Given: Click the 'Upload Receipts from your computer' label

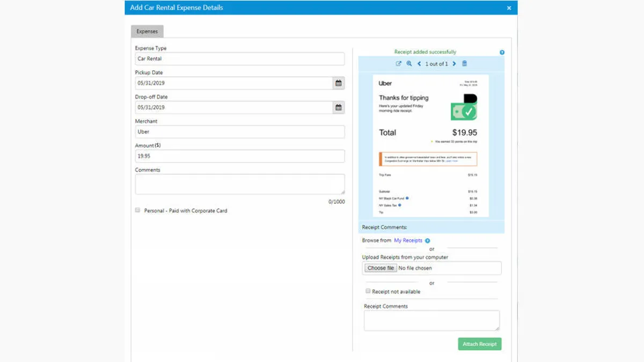Looking at the screenshot, I should (405, 257).
